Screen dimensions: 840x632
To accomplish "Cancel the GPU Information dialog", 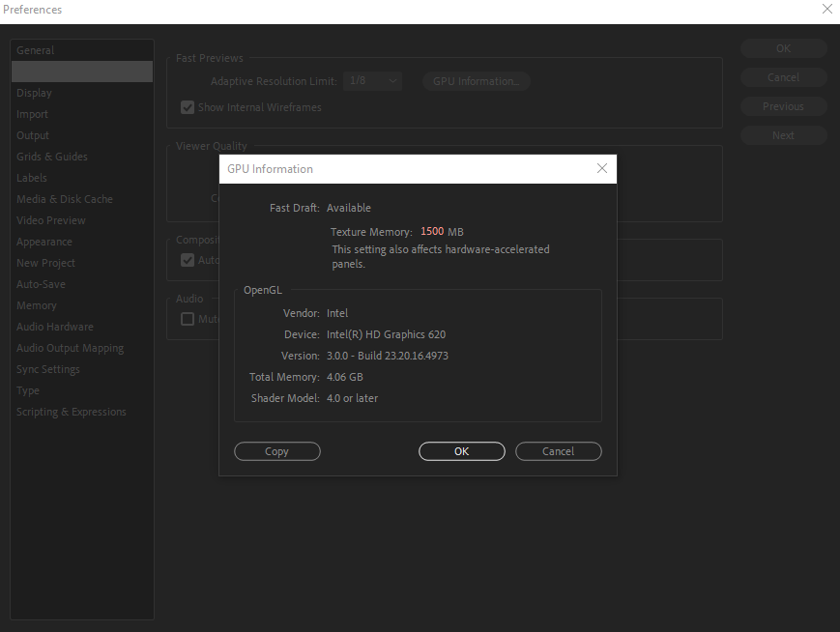I will [558, 451].
